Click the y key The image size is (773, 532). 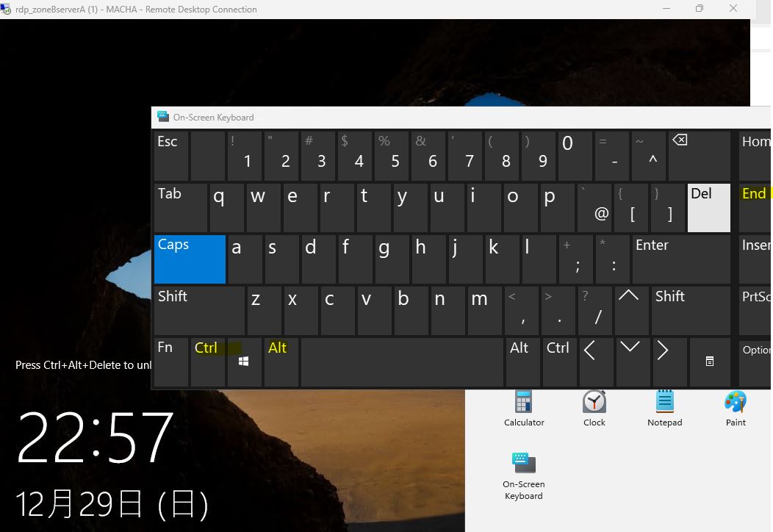click(411, 207)
